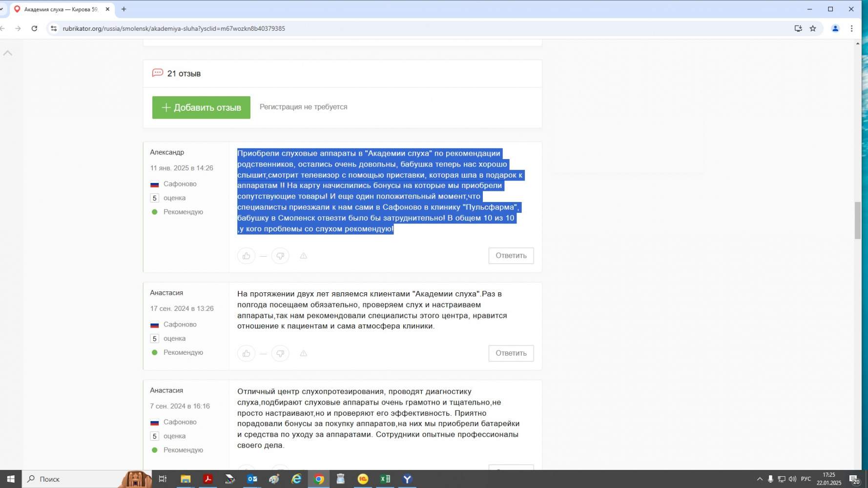868x488 pixels.
Task: Thumbs down Анастасия's 17 сен. review
Action: click(x=280, y=353)
